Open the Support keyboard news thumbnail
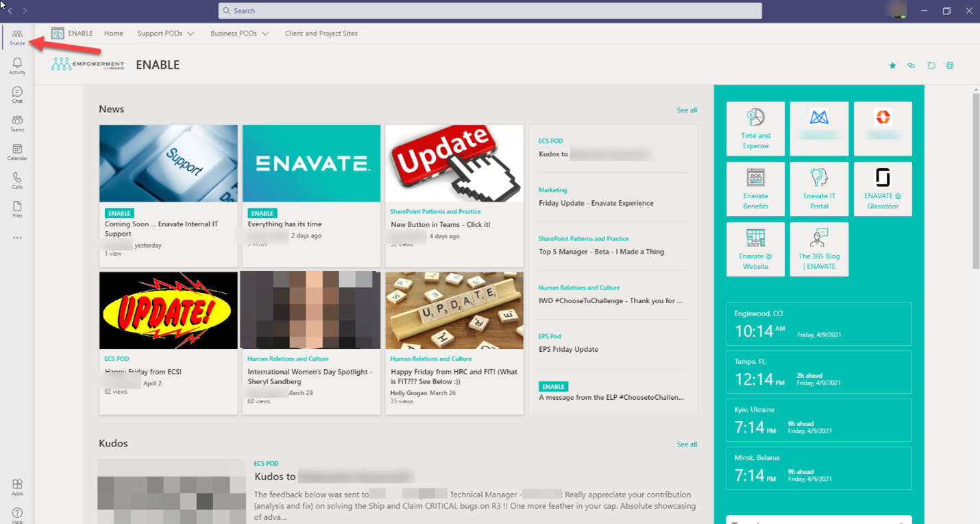The image size is (980, 524). point(169,163)
